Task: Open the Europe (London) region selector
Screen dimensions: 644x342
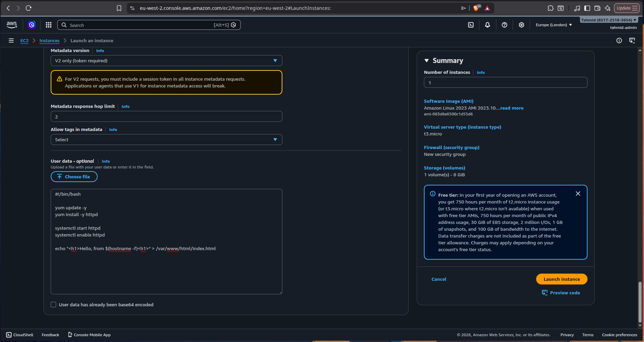Action: point(554,25)
